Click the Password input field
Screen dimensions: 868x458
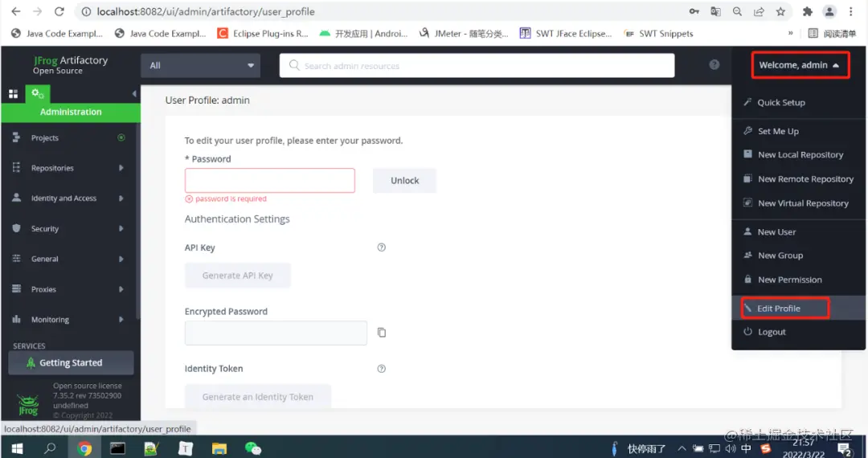click(x=269, y=180)
